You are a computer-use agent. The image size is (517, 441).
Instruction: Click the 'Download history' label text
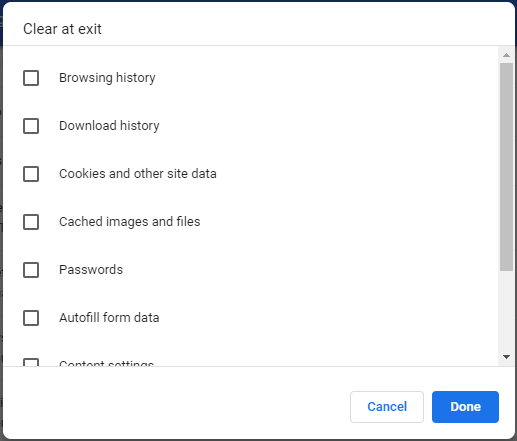[109, 126]
